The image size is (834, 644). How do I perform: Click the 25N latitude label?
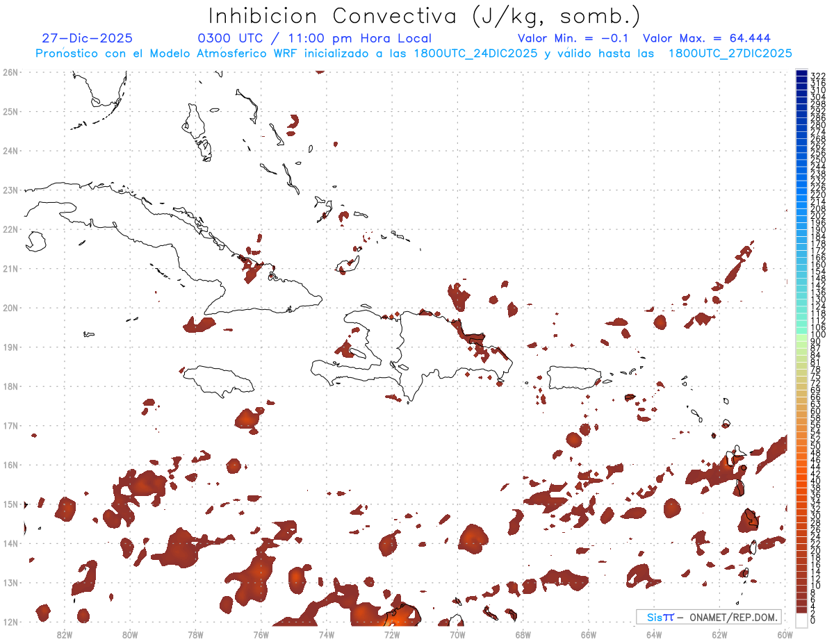click(10, 111)
